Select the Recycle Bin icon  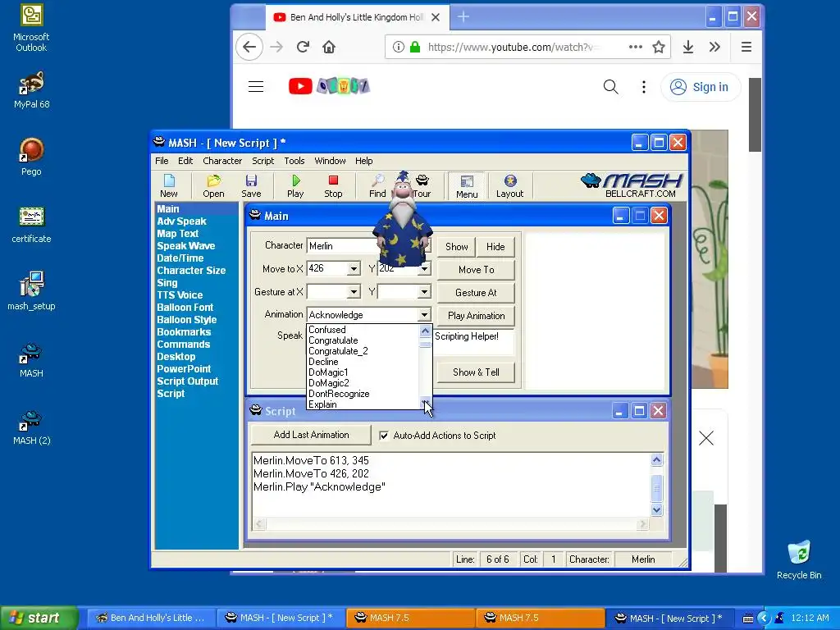pyautogui.click(x=799, y=559)
